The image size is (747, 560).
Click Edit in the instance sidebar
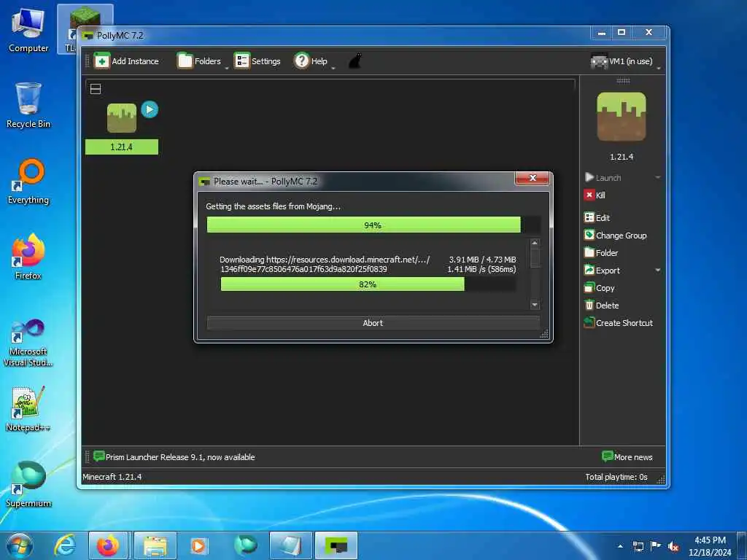tap(597, 217)
